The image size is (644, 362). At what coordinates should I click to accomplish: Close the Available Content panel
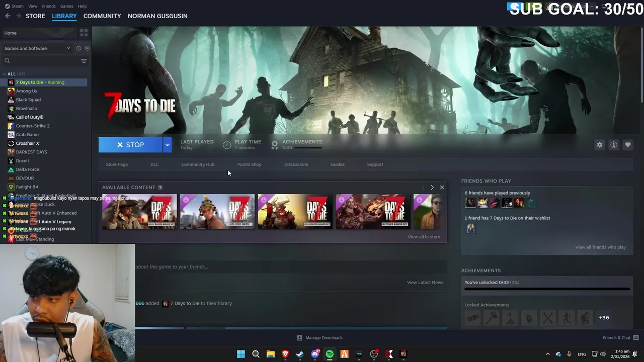[442, 188]
